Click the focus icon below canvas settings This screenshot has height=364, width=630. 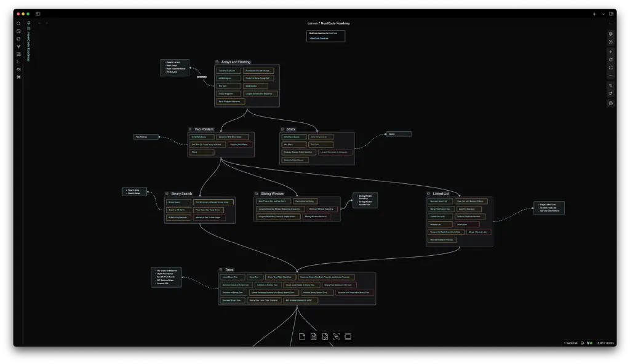click(x=611, y=42)
